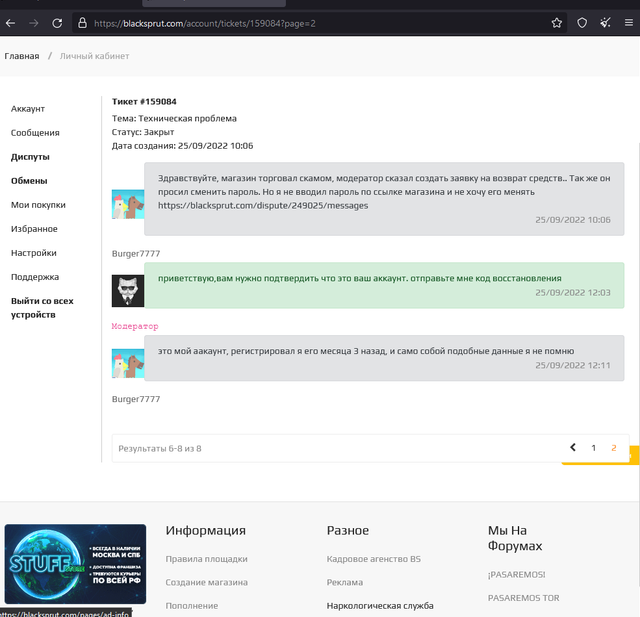Open the Аккаунт sidebar section
The width and height of the screenshot is (640, 617).
[x=28, y=109]
